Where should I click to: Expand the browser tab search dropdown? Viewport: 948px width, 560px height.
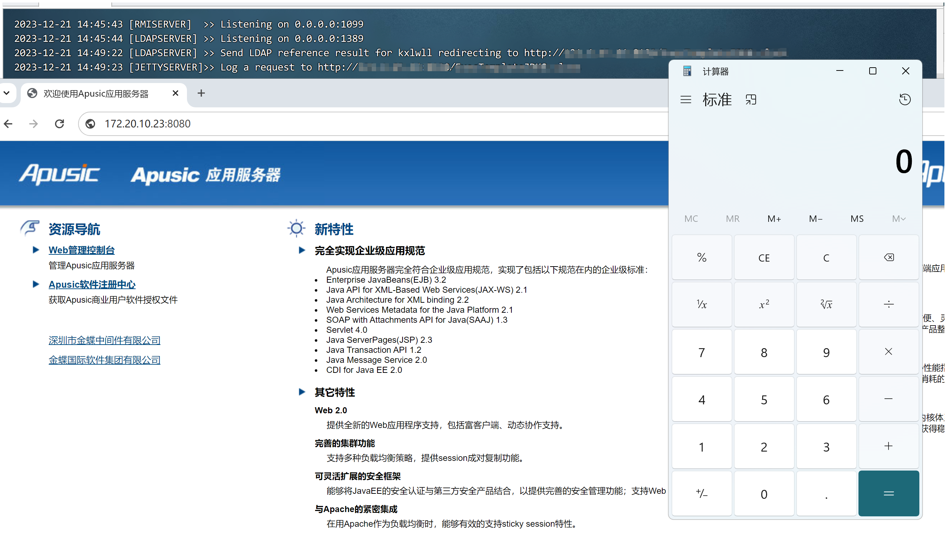(x=6, y=93)
